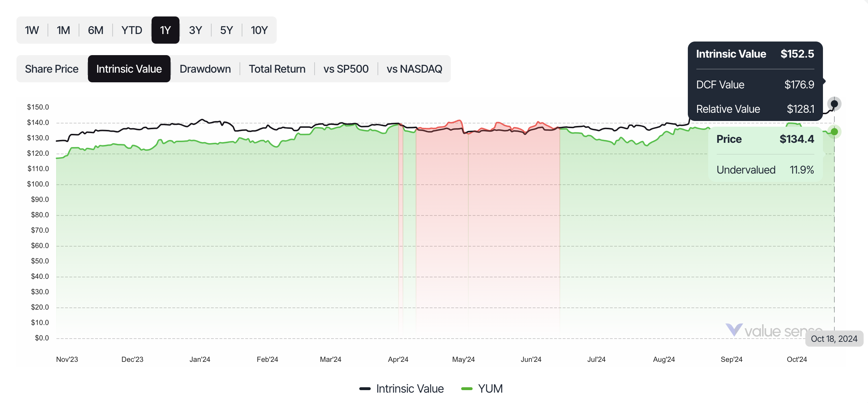The height and width of the screenshot is (403, 868).
Task: Toggle the Intrinsic Value legend entry
Action: (x=402, y=388)
